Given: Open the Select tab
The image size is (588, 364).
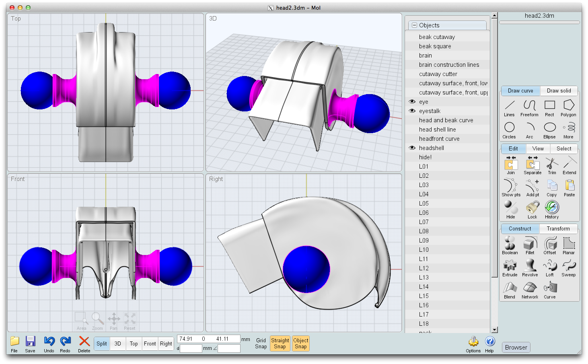Looking at the screenshot, I should click(x=563, y=148).
